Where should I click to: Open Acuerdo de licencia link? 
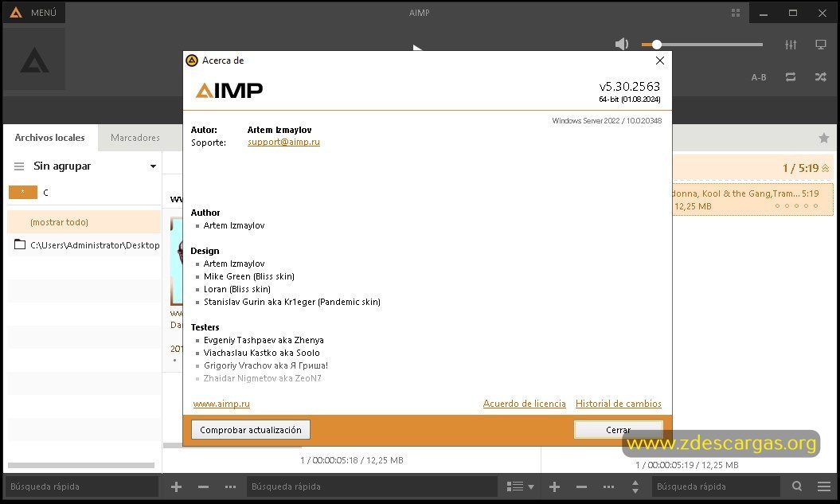pyautogui.click(x=524, y=404)
